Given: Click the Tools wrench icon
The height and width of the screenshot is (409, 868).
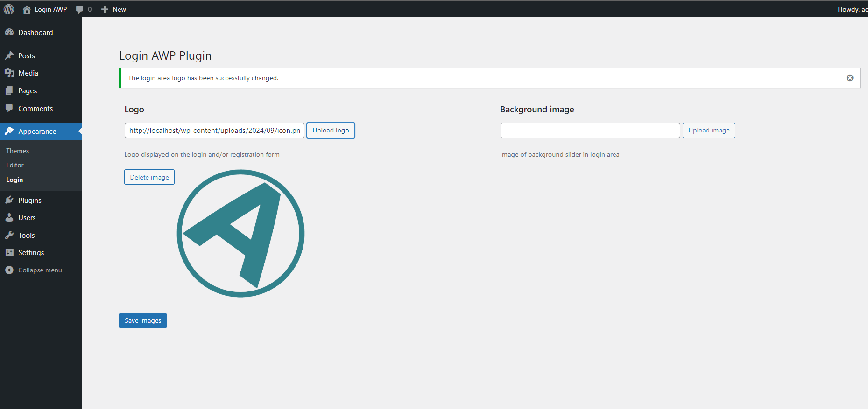Looking at the screenshot, I should 9,235.
